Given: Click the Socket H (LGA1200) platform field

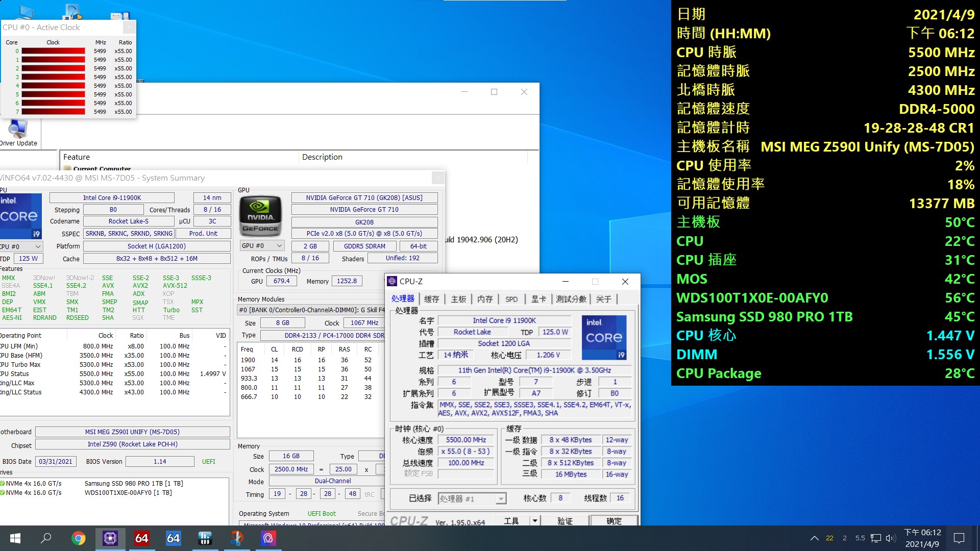Looking at the screenshot, I should [157, 246].
